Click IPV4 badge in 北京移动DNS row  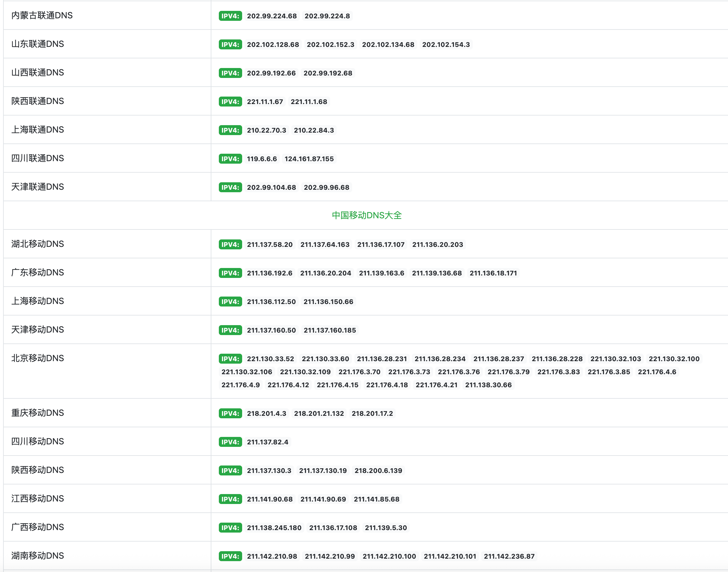click(230, 359)
